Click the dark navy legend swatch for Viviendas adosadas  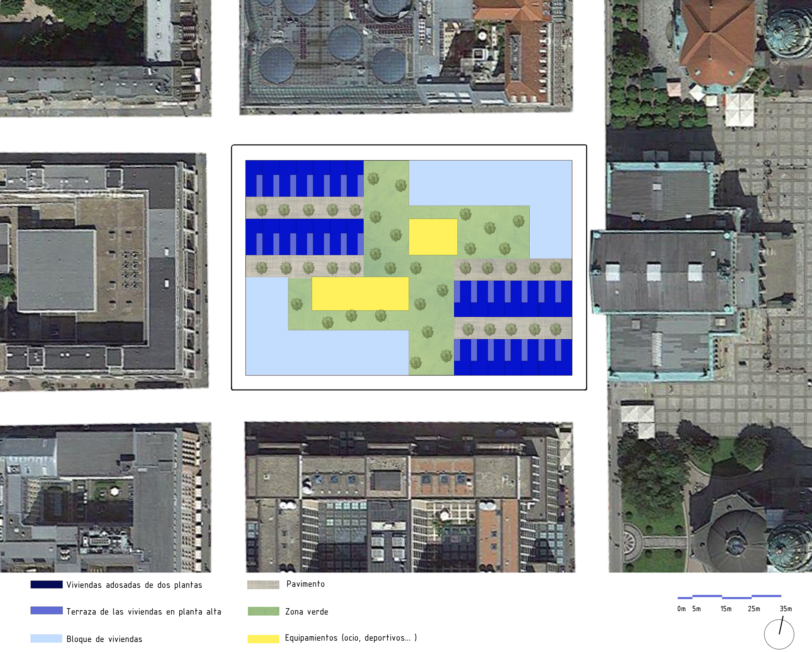(46, 584)
